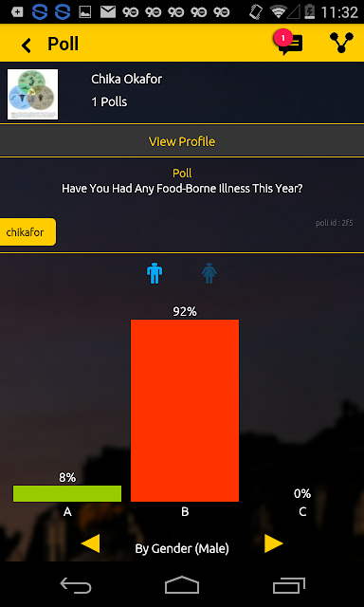Select the female gender filter icon
This screenshot has height=607, width=364.
pyautogui.click(x=209, y=273)
